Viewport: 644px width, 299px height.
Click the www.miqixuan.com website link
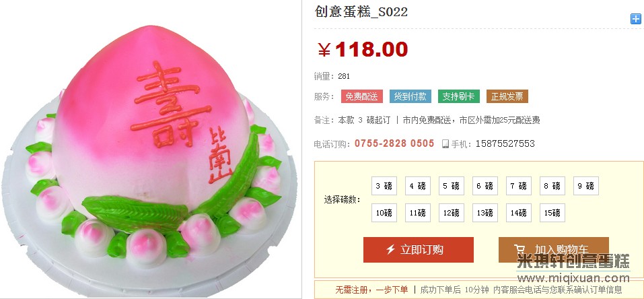(573, 278)
